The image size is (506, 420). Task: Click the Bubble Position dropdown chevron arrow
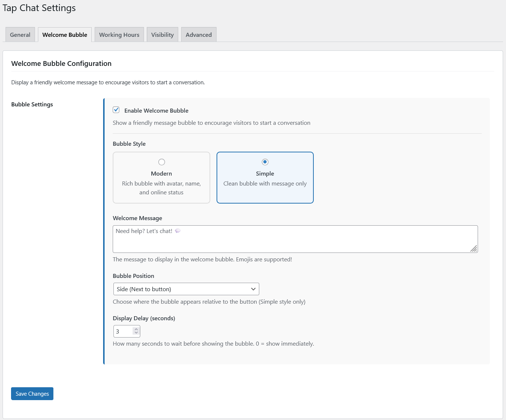(x=253, y=289)
